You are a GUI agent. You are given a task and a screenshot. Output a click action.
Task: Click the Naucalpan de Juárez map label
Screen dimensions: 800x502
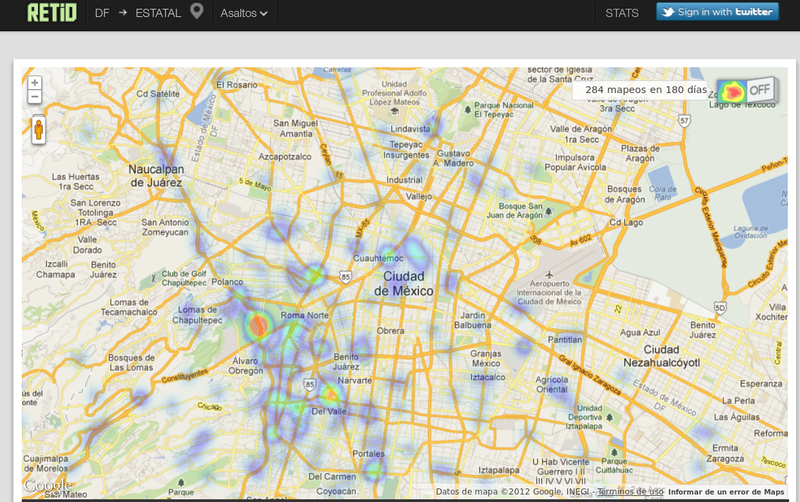[x=156, y=176]
